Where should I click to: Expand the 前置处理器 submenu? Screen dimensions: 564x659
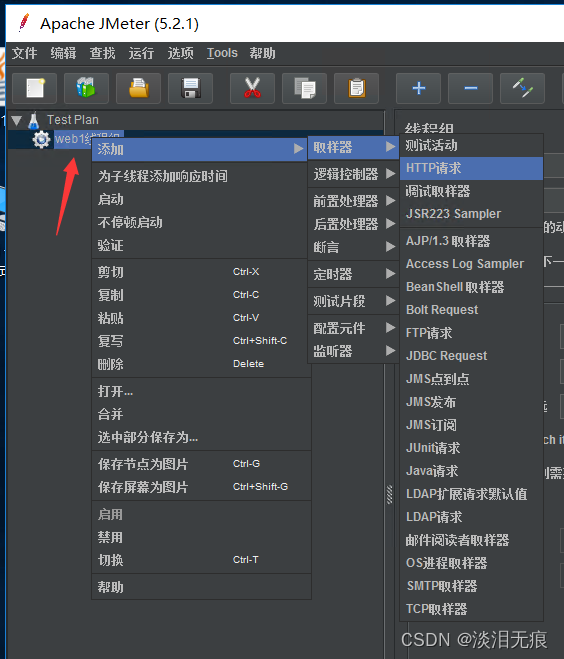point(353,201)
